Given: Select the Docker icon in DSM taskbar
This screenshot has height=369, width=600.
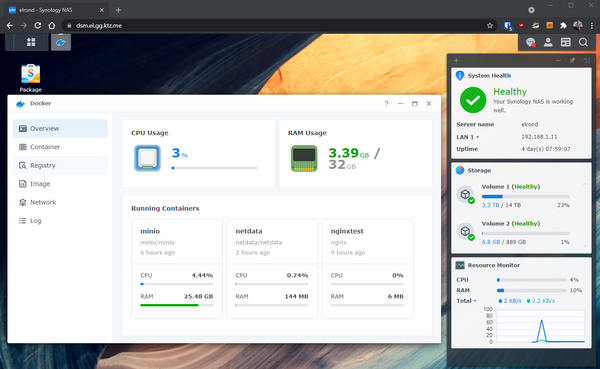Looking at the screenshot, I should tap(61, 42).
